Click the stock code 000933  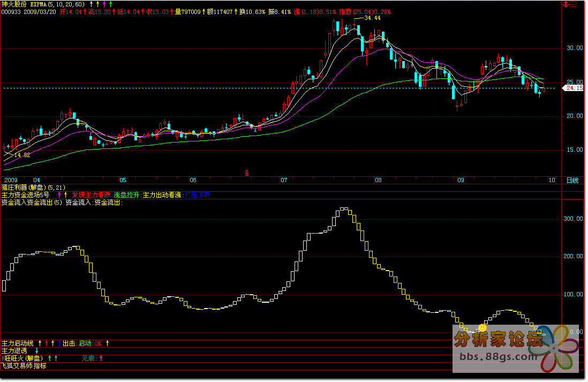(11, 12)
